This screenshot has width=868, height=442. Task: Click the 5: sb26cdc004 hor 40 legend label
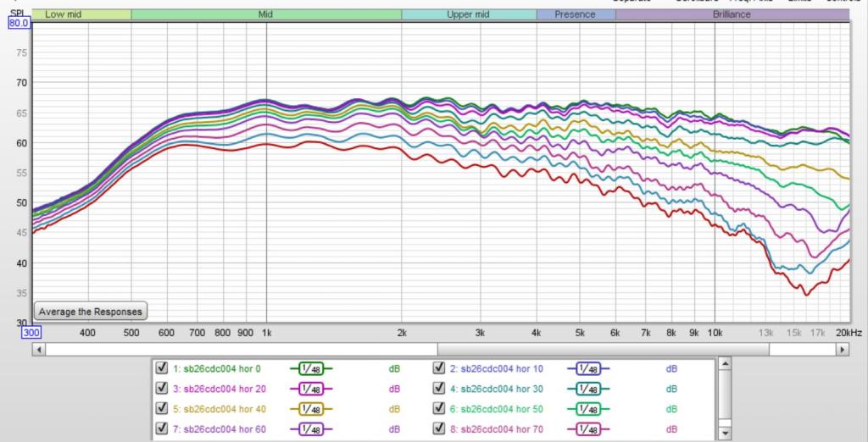[220, 409]
